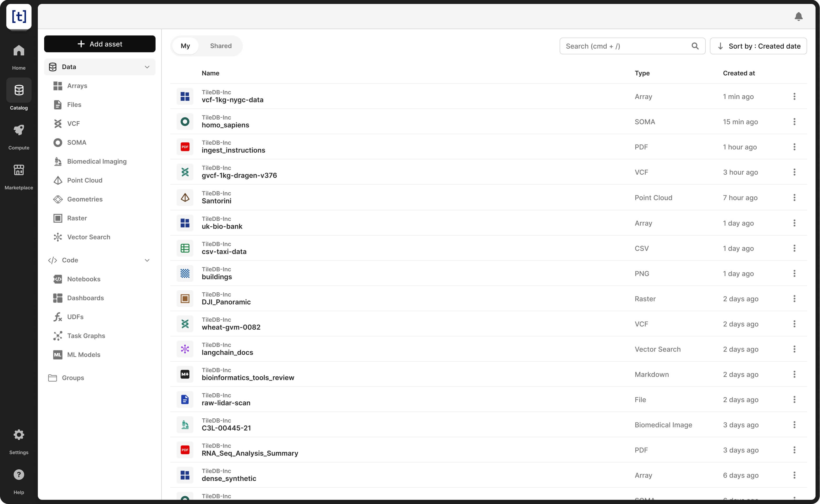Screen dimensions: 820x504
Task: Open more options for dense_synthetic
Action: tap(794, 475)
